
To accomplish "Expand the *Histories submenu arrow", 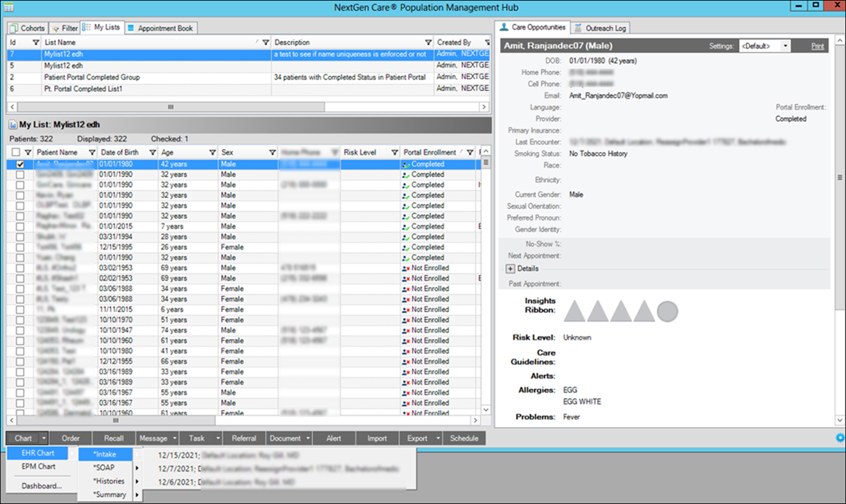I will (x=137, y=481).
